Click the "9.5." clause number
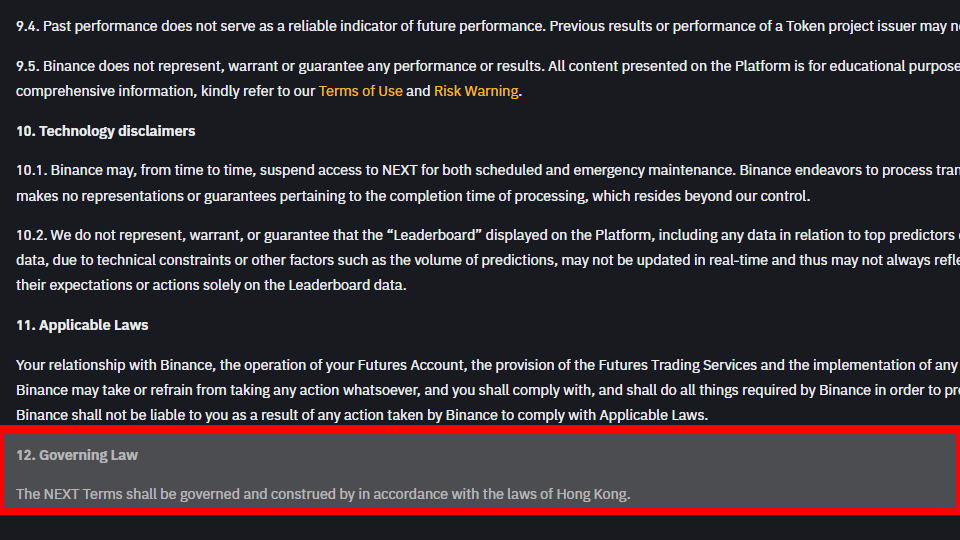The width and height of the screenshot is (960, 540). (29, 66)
